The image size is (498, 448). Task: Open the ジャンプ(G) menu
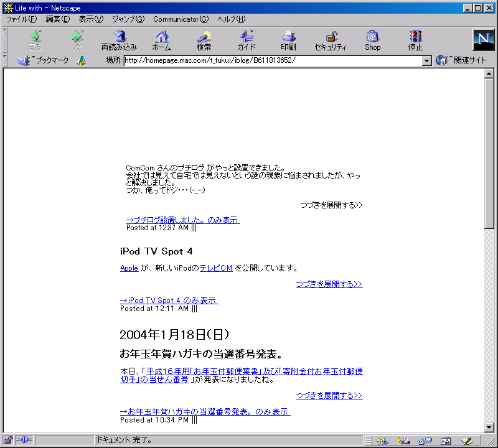[128, 19]
